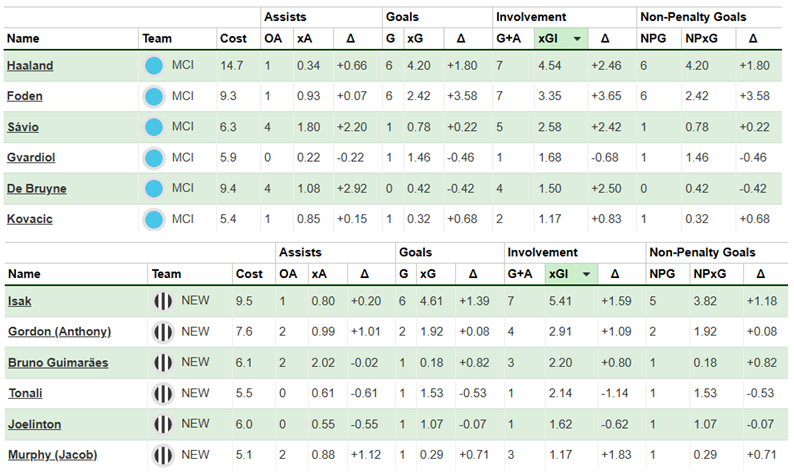This screenshot has width=794, height=474.
Task: Sort Man City table by Name
Action: [23, 38]
